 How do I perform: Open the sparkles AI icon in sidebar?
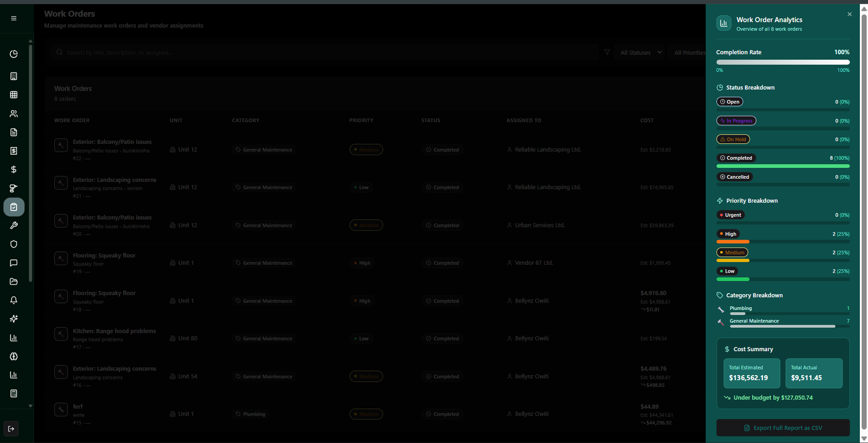[14, 319]
